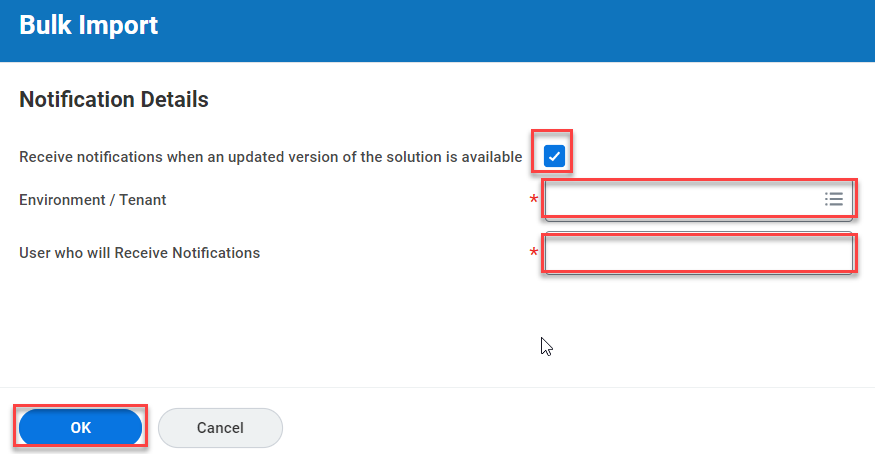Click the red asterisk beside Environment / Tenant
This screenshot has width=875, height=454.
(533, 201)
